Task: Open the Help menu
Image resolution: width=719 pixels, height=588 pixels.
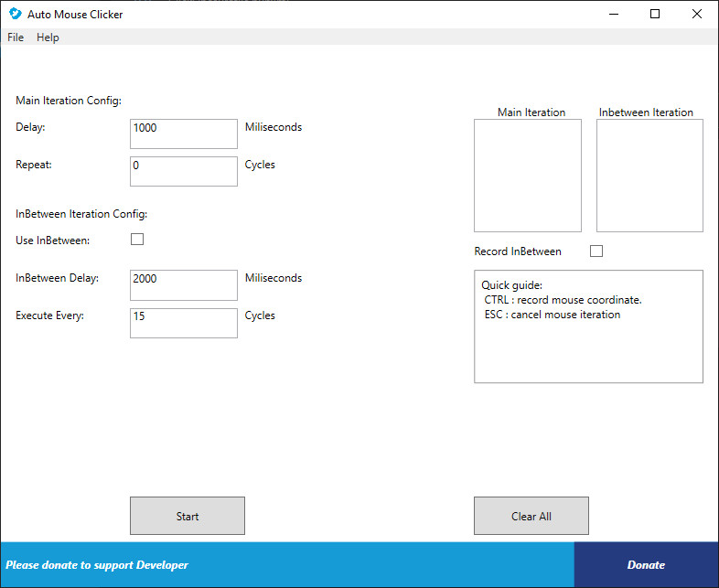Action: tap(48, 37)
